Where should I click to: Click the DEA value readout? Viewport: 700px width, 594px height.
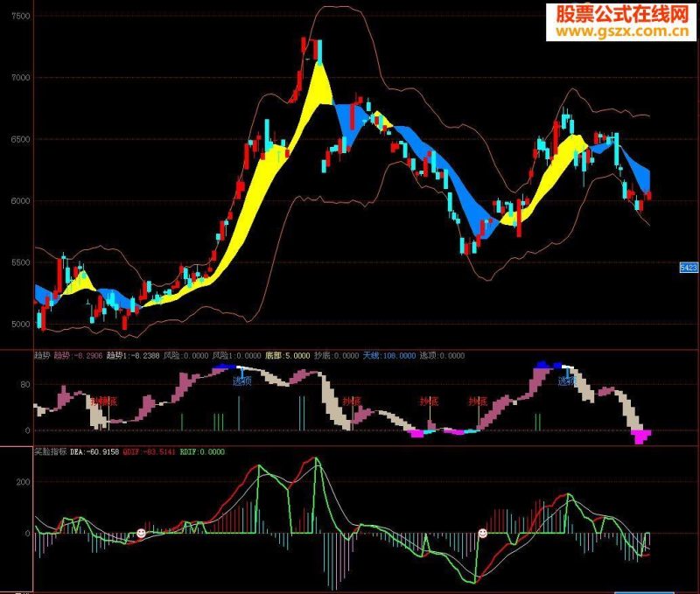pyautogui.click(x=94, y=451)
